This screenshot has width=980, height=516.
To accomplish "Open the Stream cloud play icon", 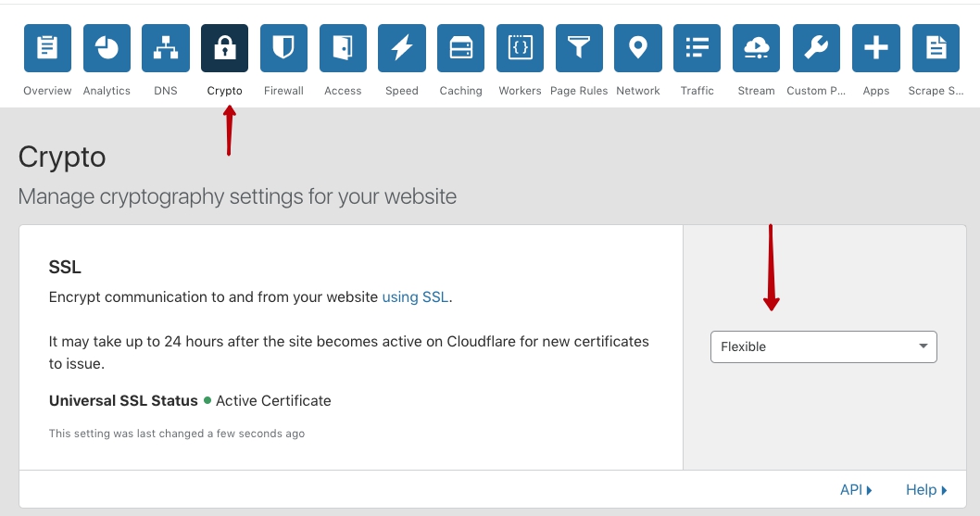I will [756, 48].
